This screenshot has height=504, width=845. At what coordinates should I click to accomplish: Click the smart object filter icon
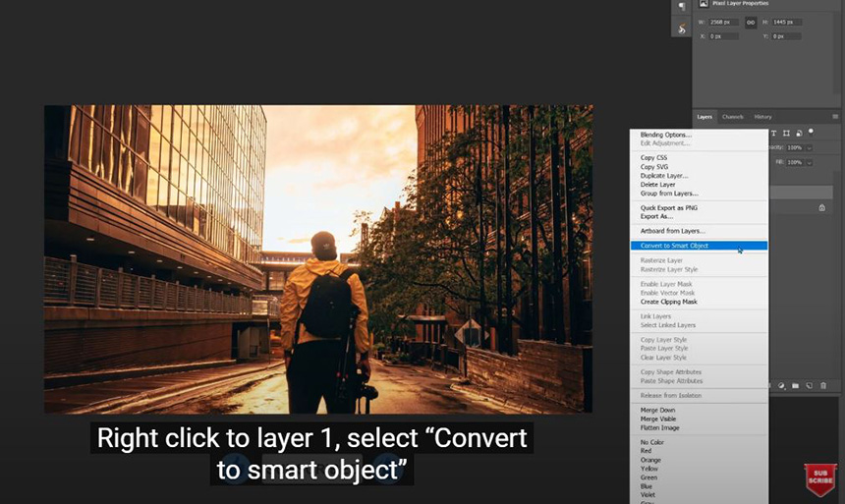(x=799, y=133)
